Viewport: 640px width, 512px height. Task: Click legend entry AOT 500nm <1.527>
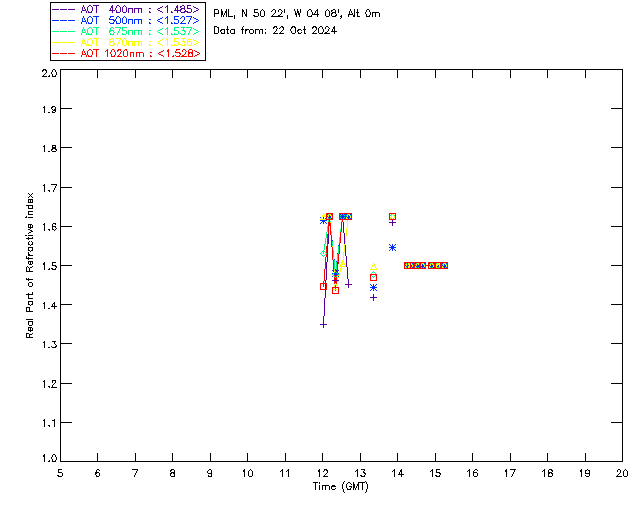(126, 20)
